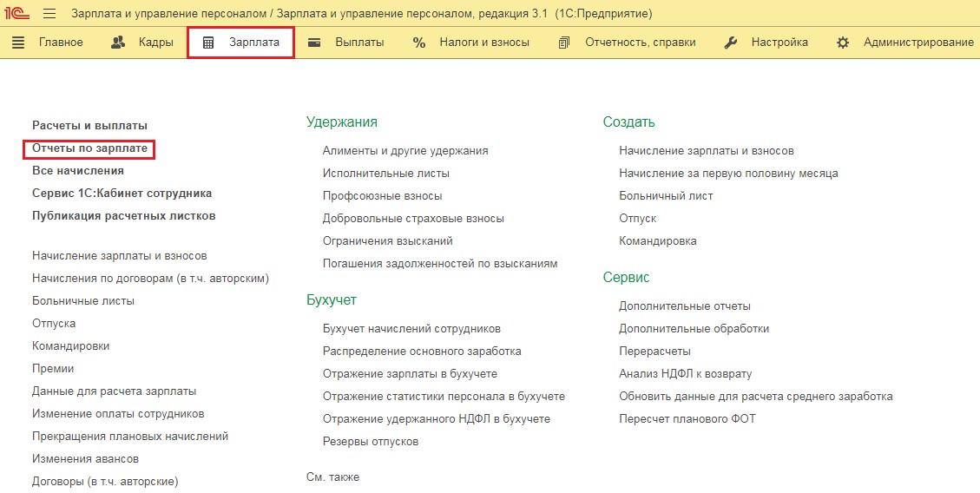Open the hamburger menu beside 1C logo
Image resolution: width=980 pixels, height=493 pixels.
click(x=49, y=14)
